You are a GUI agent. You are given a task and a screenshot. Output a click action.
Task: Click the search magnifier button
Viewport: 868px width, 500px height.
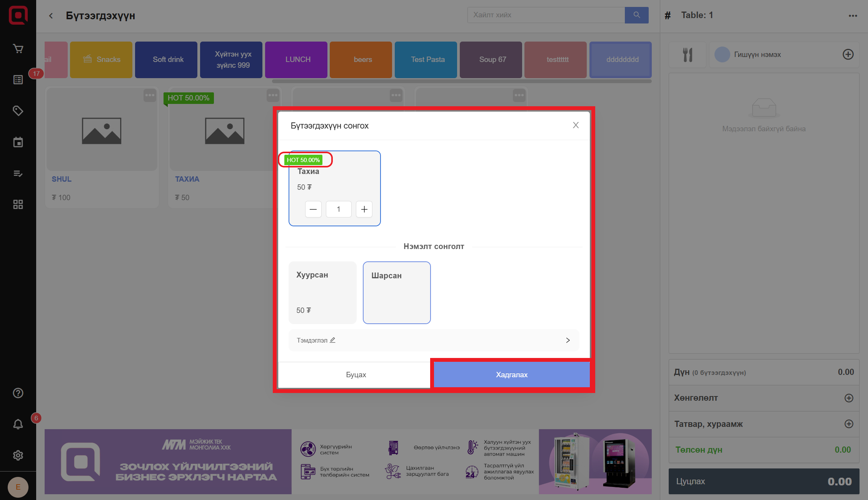click(x=636, y=15)
